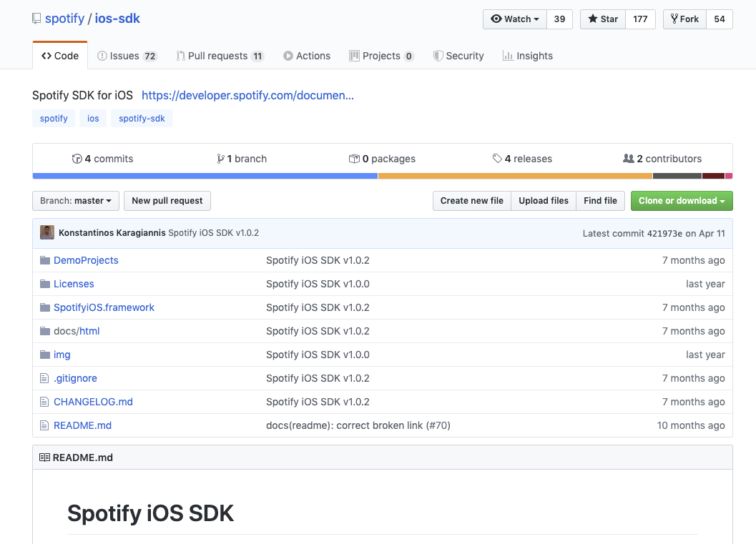
Task: Click the book icon in README.md header
Action: click(x=44, y=458)
